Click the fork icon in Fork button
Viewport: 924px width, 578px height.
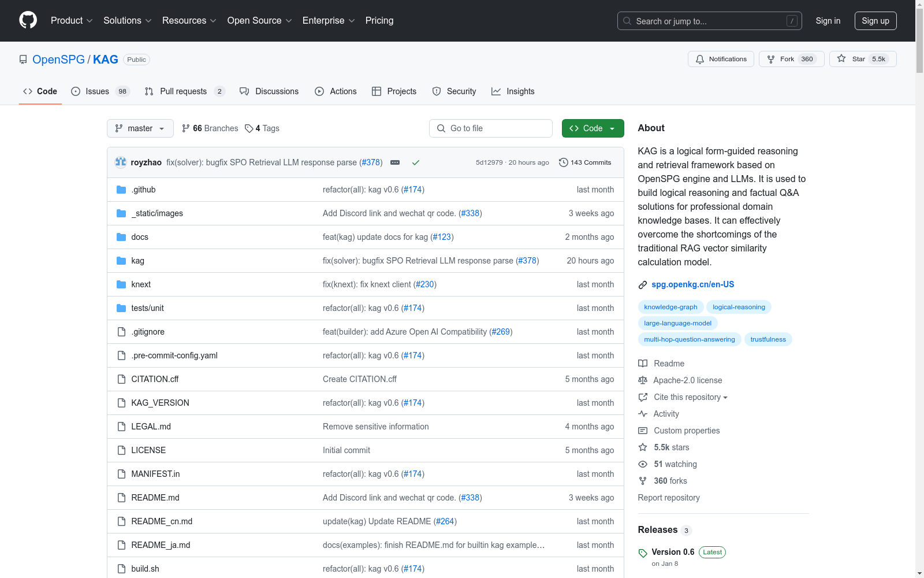(x=771, y=59)
